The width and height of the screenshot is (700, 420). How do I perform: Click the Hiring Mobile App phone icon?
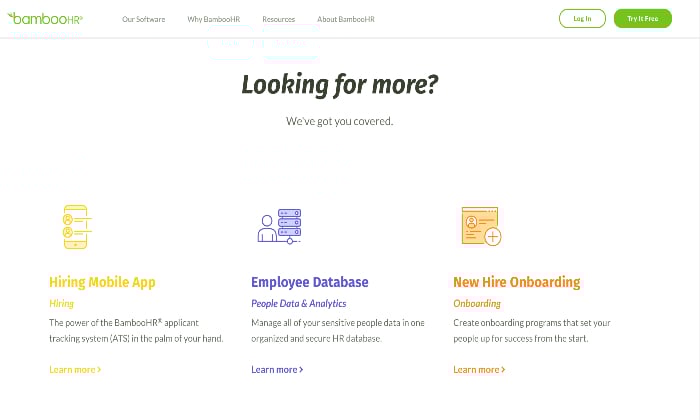[76, 227]
